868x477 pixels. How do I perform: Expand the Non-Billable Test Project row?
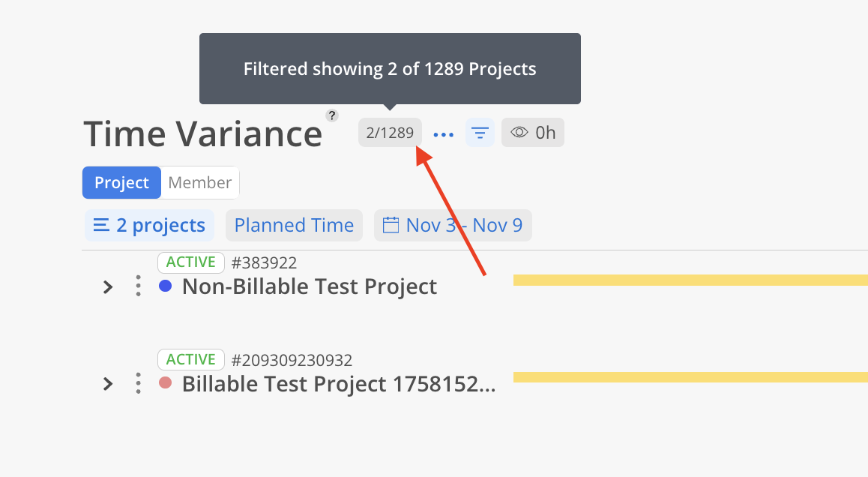click(108, 286)
